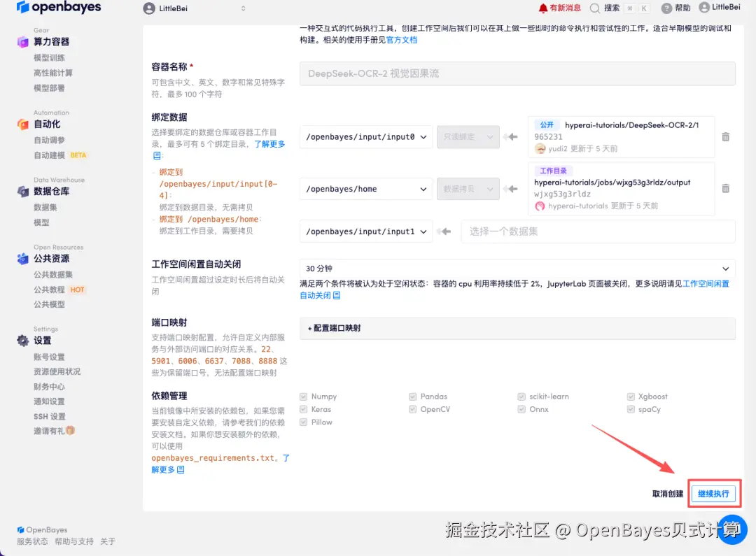Screen dimensions: 756x556
Task: Toggle the OpenCV checkbox
Action: point(412,409)
